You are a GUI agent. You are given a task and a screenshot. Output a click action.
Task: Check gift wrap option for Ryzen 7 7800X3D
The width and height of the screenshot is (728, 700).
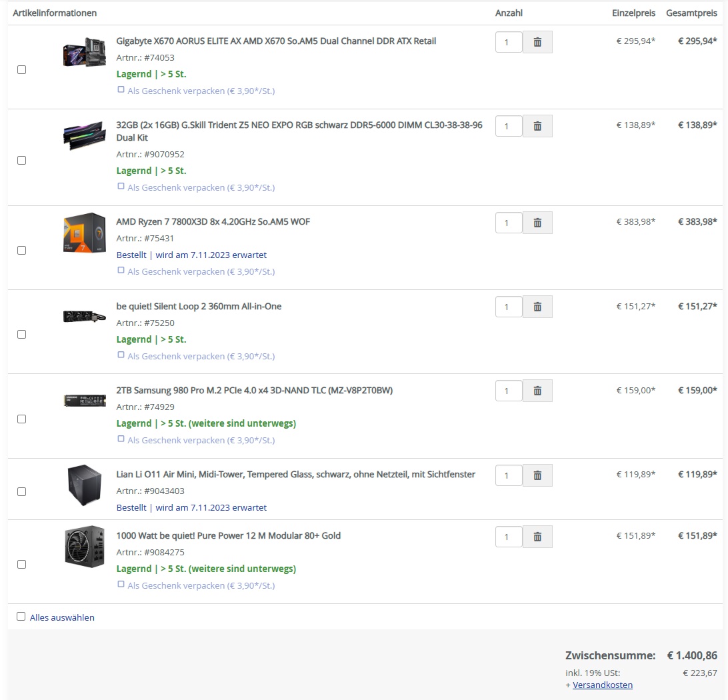[121, 270]
